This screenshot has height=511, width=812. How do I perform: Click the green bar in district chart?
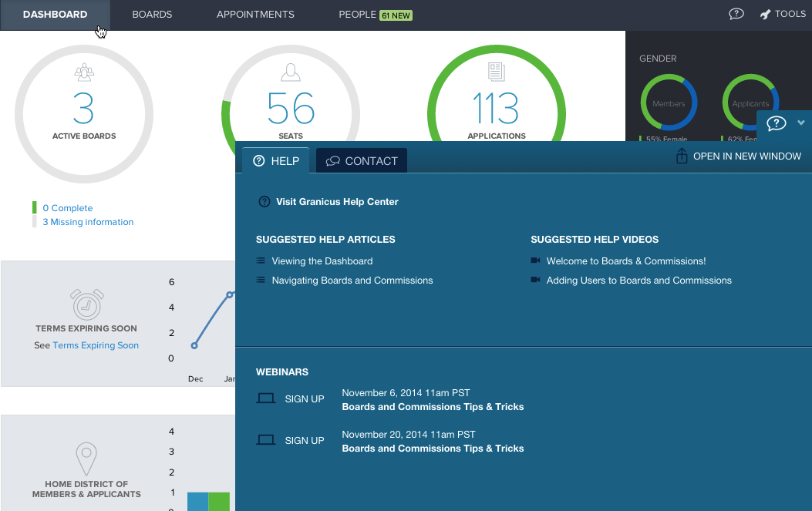click(219, 501)
